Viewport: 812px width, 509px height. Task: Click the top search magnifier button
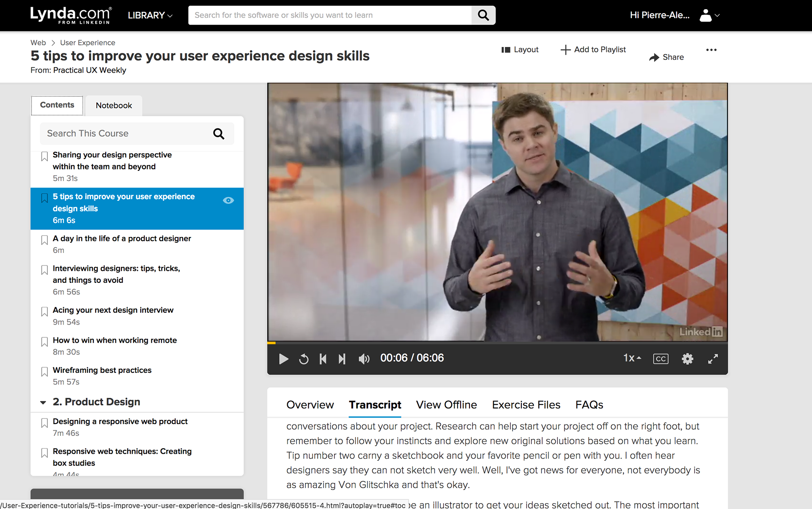483,15
